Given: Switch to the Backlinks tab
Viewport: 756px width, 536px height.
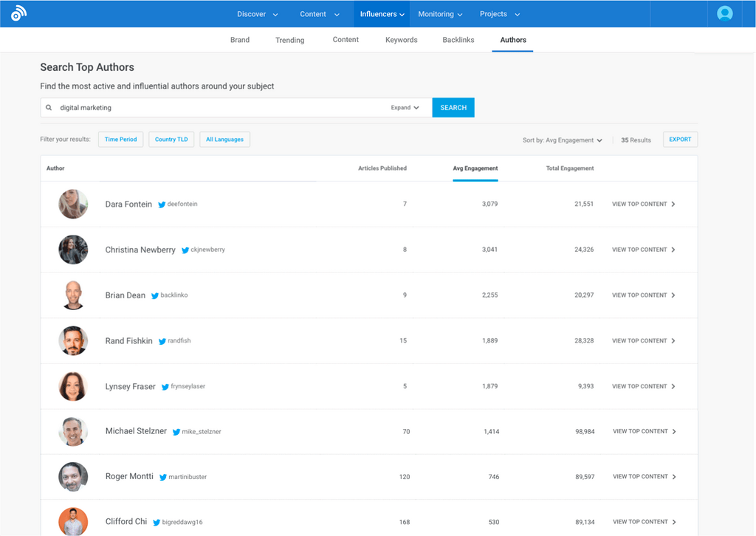Looking at the screenshot, I should coord(458,40).
